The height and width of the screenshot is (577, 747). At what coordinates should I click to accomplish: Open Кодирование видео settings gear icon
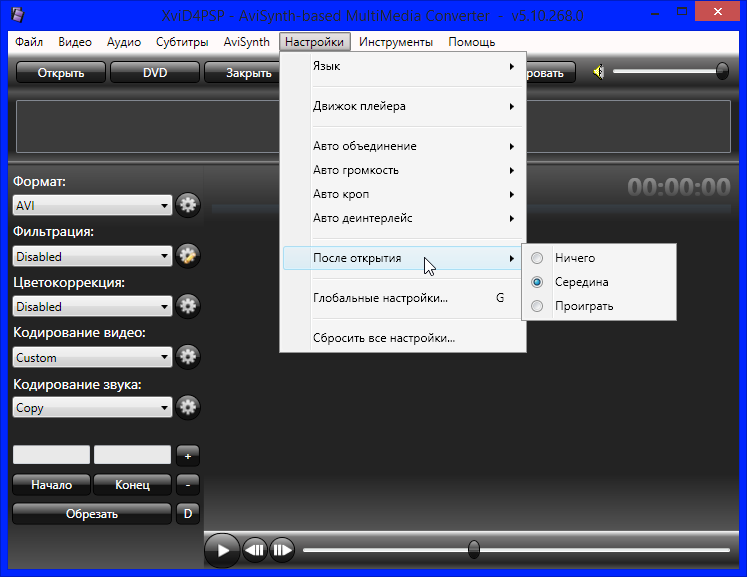(188, 357)
